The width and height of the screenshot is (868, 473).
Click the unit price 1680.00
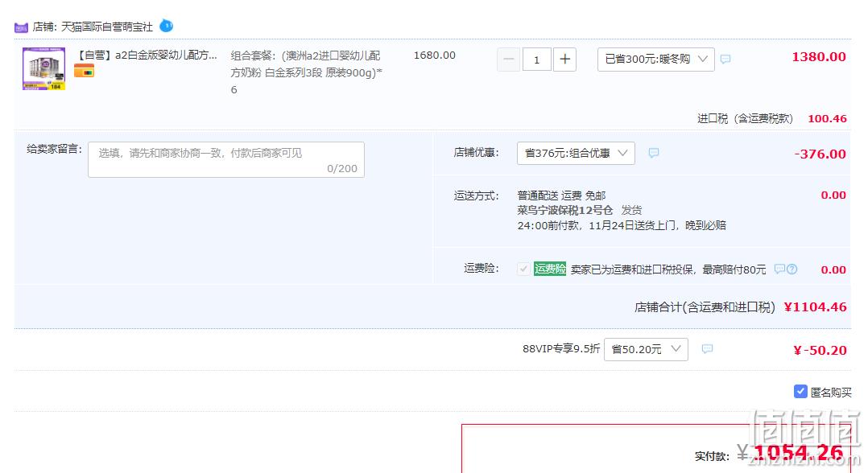click(435, 56)
